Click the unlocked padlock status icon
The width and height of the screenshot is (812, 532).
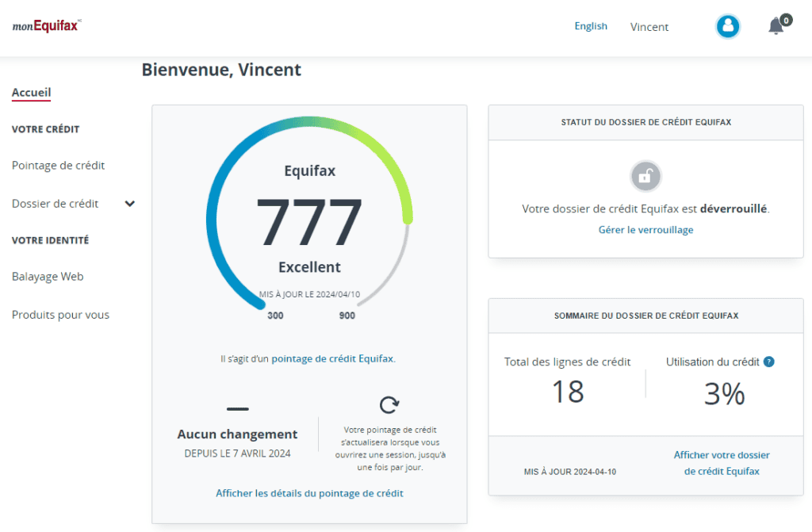coord(645,176)
